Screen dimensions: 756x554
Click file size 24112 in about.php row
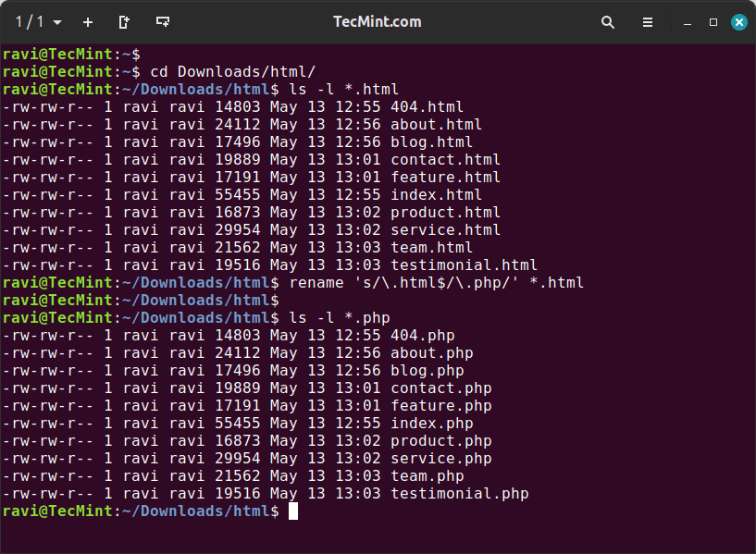click(x=237, y=353)
